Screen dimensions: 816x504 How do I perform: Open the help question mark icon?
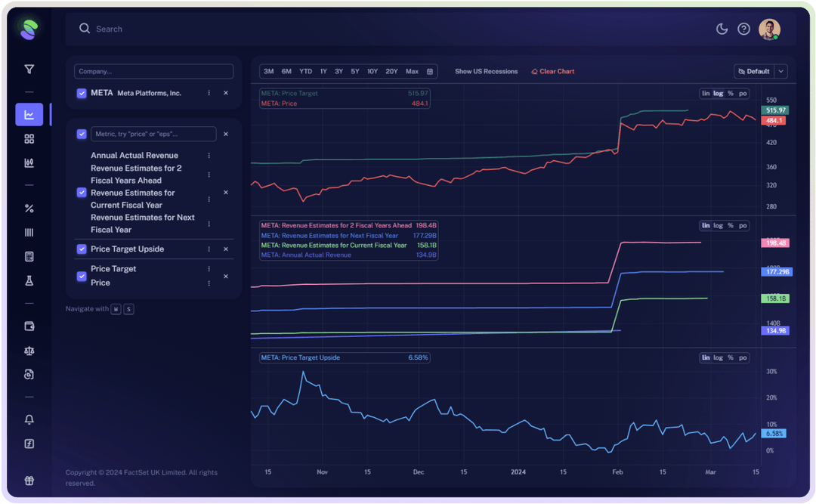743,28
